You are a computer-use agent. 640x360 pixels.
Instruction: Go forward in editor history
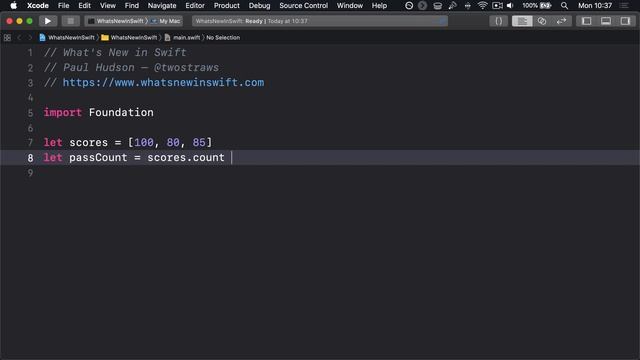click(x=29, y=38)
